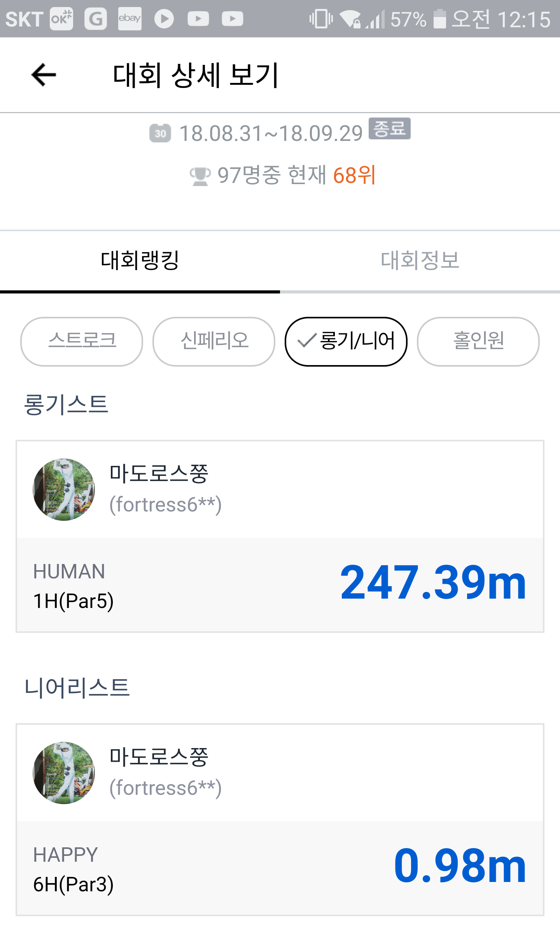Image resolution: width=560 pixels, height=931 pixels.
Task: Tap the Google notification icon
Action: (x=96, y=19)
